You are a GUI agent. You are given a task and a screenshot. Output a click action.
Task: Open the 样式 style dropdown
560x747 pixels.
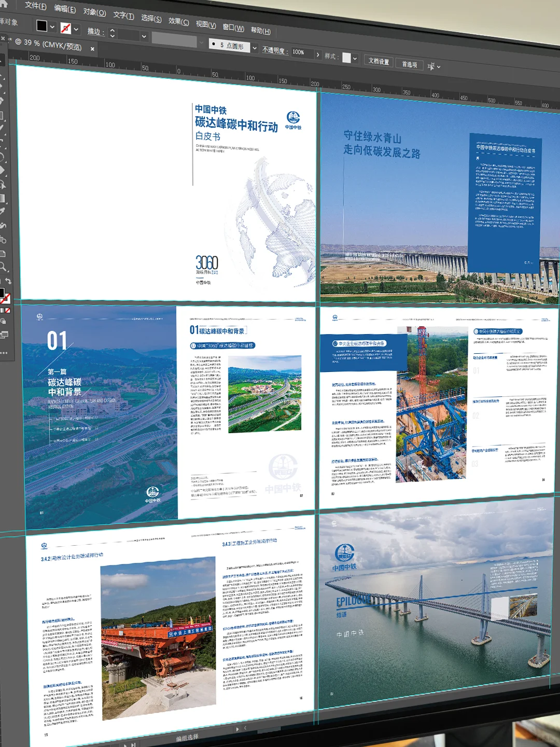[355, 59]
